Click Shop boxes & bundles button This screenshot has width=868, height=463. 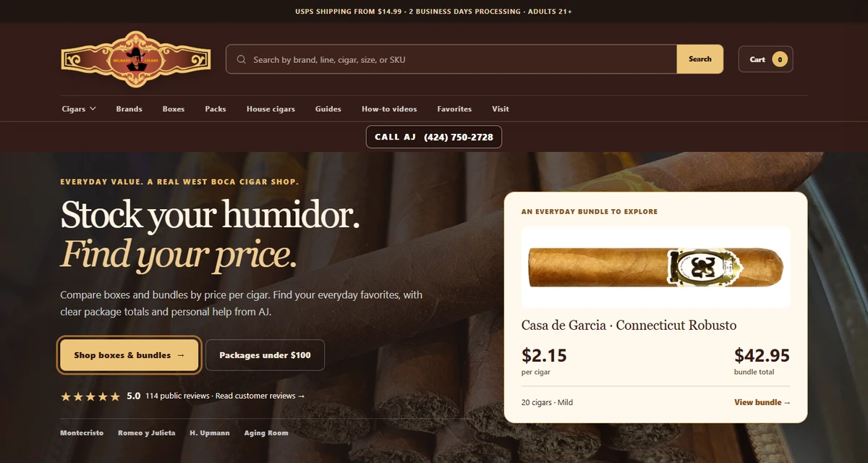[129, 355]
